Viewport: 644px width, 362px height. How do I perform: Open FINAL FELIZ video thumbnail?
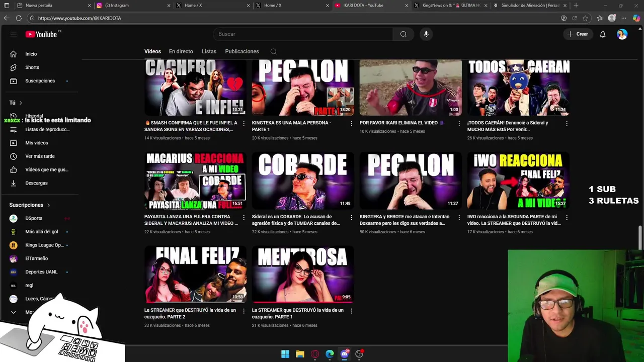coord(195,274)
